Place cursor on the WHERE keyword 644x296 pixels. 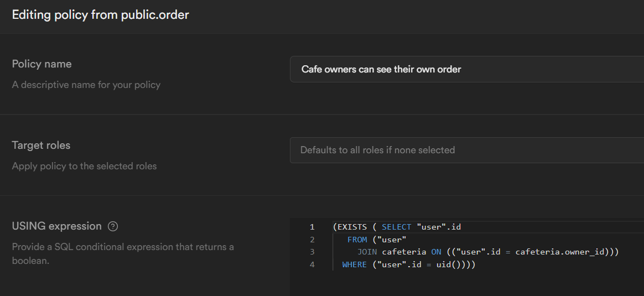pos(354,264)
